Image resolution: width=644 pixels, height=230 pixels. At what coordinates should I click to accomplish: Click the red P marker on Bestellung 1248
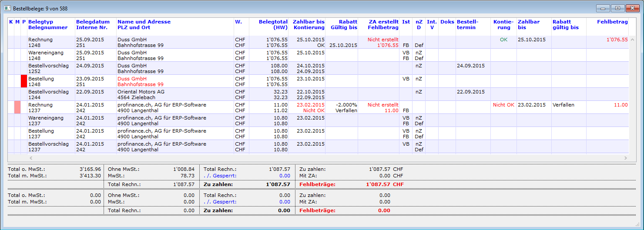[x=24, y=81]
